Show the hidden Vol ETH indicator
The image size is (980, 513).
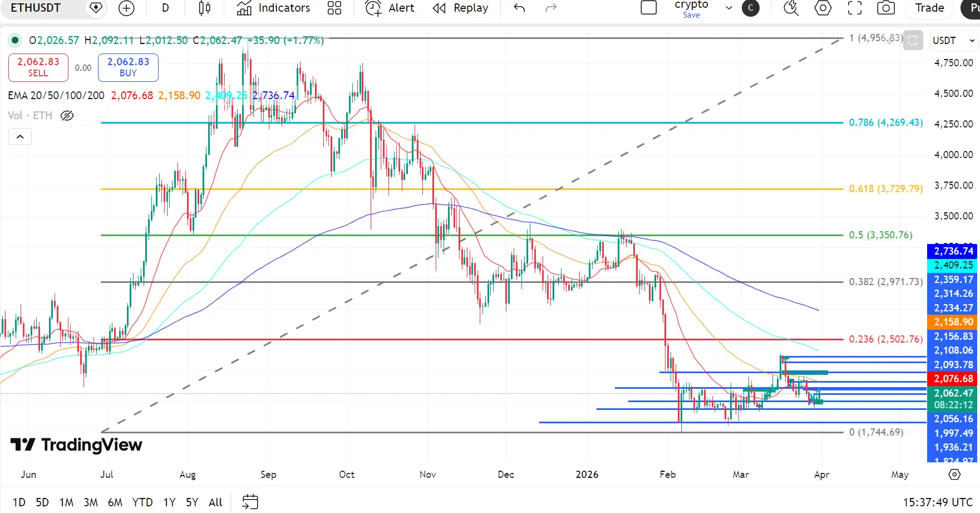click(x=67, y=116)
